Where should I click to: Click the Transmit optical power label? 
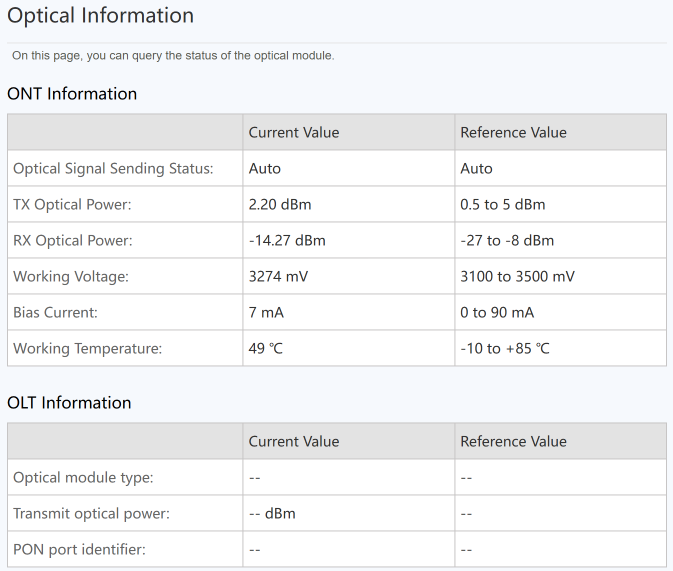(x=91, y=513)
